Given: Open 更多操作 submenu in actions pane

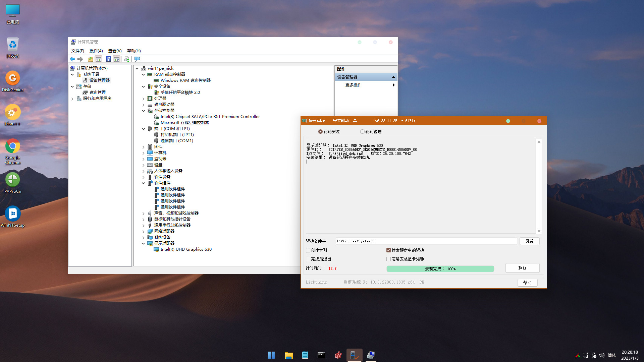Looking at the screenshot, I should coord(366,85).
